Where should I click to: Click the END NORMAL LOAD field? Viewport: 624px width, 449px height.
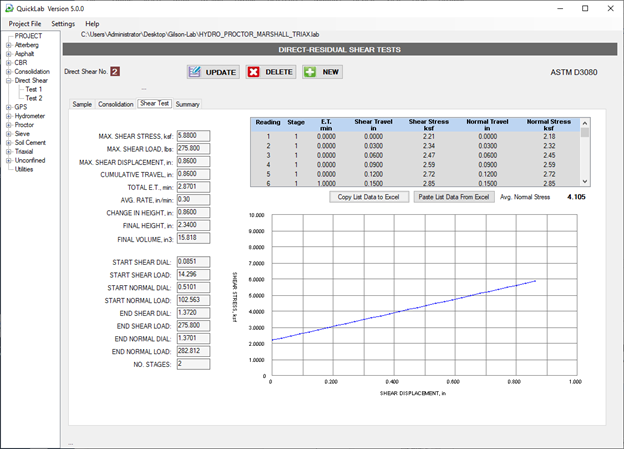(x=193, y=351)
